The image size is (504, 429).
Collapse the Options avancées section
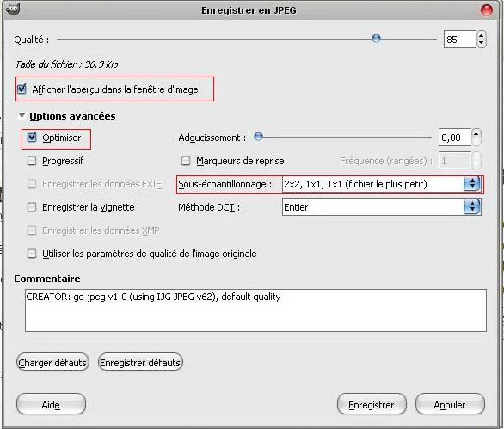[22, 115]
